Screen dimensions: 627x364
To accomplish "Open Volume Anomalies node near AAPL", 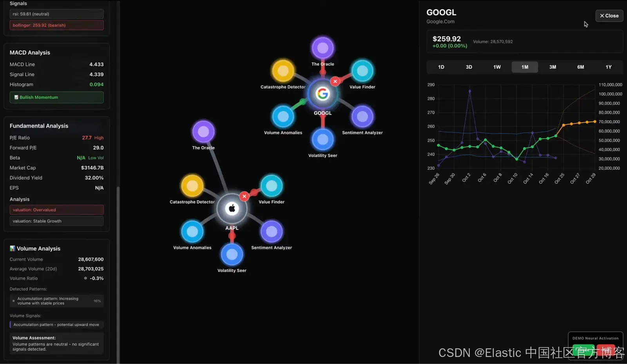I will coord(192,232).
